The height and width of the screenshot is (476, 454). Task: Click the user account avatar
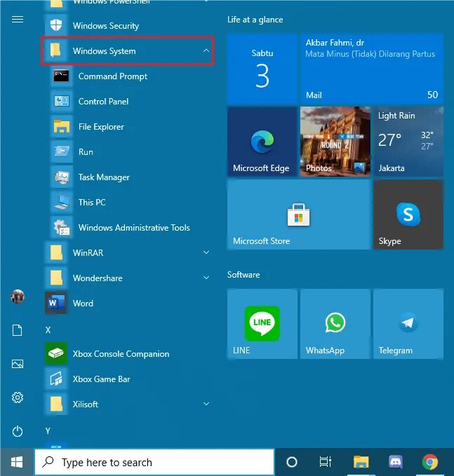coord(18,297)
